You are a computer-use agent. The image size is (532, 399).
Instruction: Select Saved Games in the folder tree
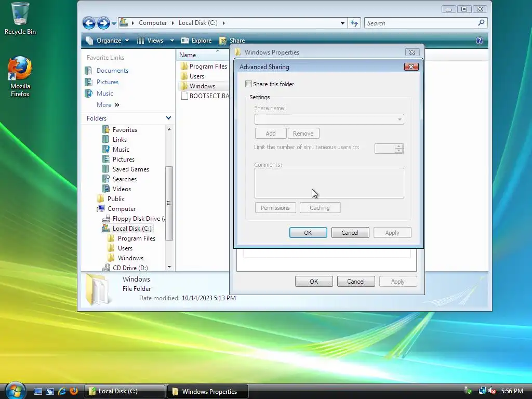click(126, 169)
